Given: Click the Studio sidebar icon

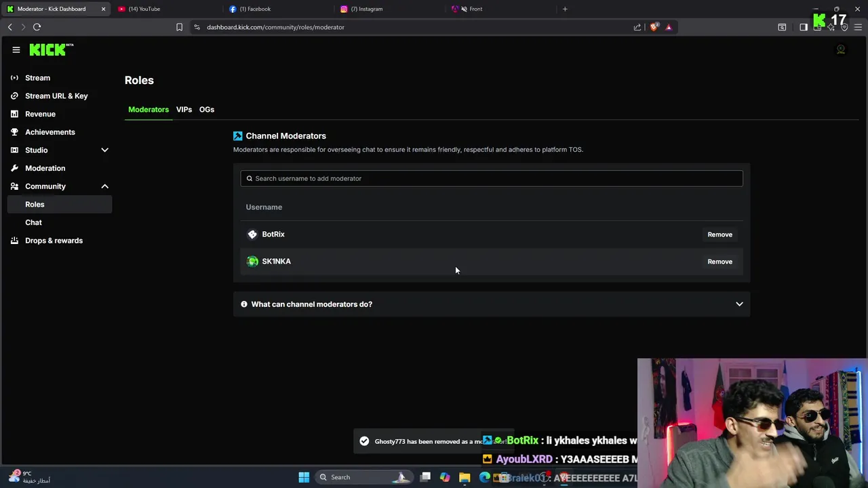Looking at the screenshot, I should (14, 150).
